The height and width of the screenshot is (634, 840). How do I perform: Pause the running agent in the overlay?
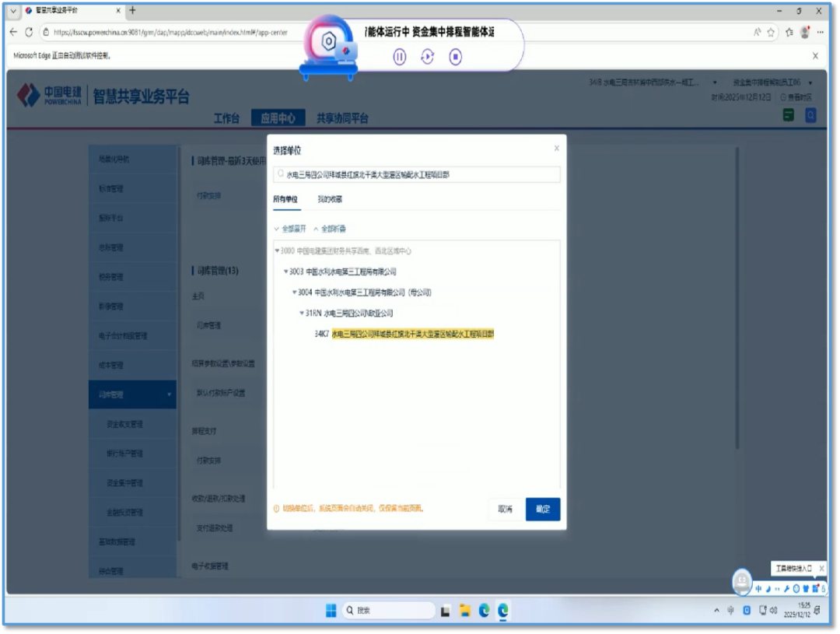click(399, 57)
